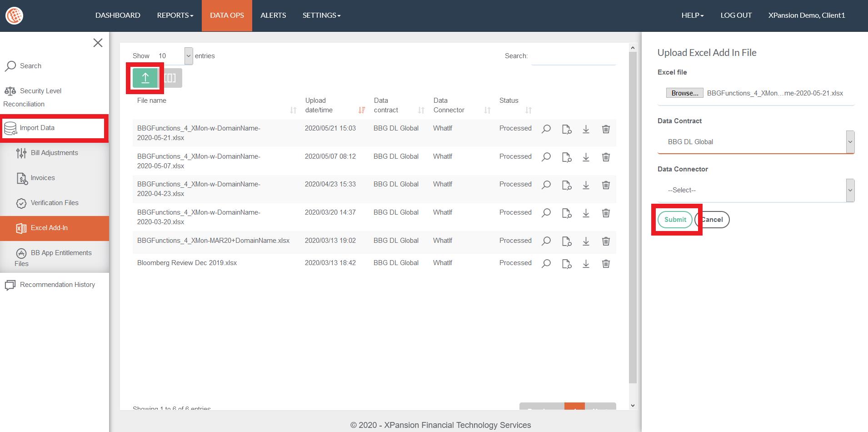Close the left sidebar panel

[x=98, y=43]
